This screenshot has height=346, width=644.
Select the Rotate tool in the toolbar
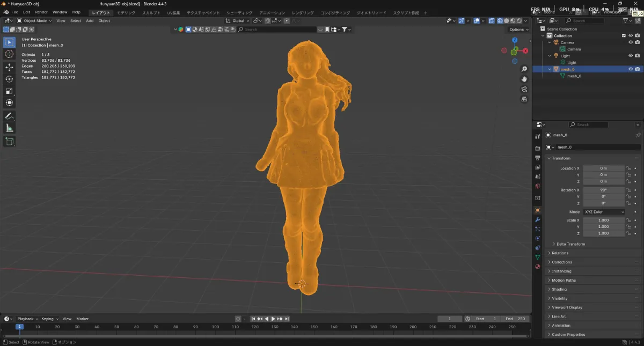point(9,79)
